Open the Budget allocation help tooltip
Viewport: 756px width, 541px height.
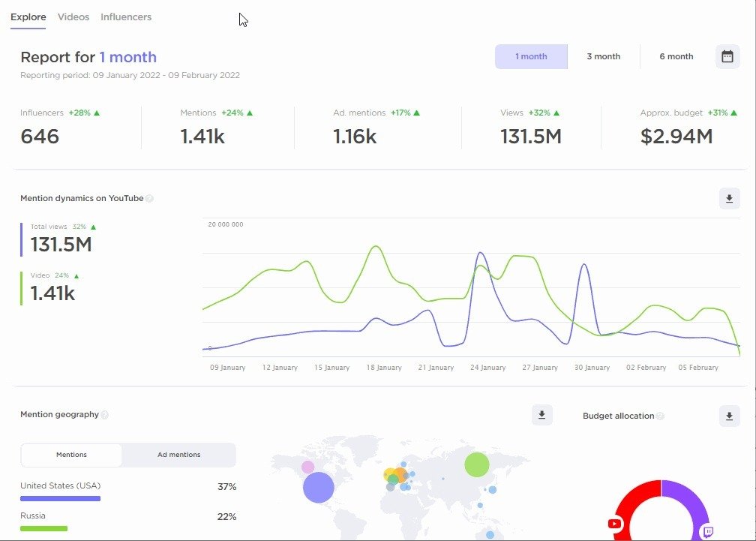[x=661, y=416]
